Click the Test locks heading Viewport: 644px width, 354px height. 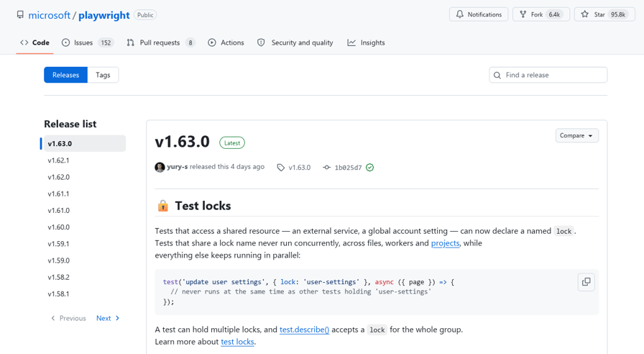pyautogui.click(x=203, y=206)
